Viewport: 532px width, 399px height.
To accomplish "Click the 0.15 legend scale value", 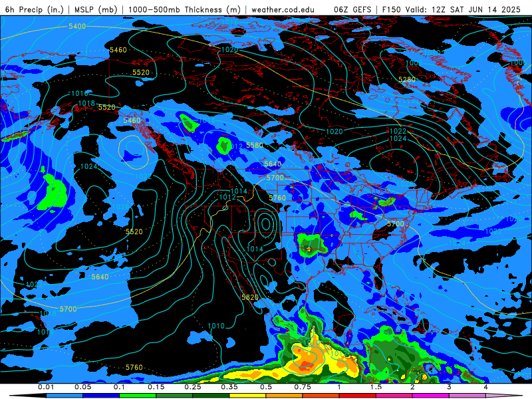I will click(156, 387).
